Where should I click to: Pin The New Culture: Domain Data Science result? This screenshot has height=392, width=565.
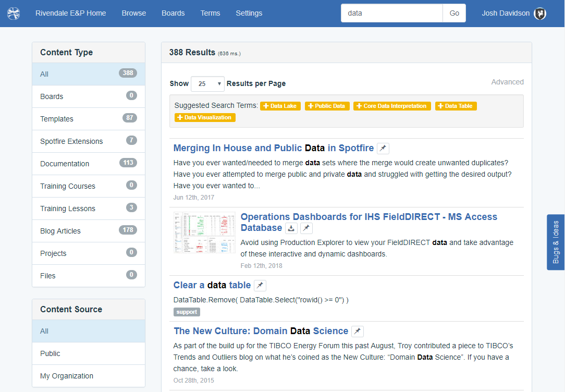pyautogui.click(x=358, y=331)
